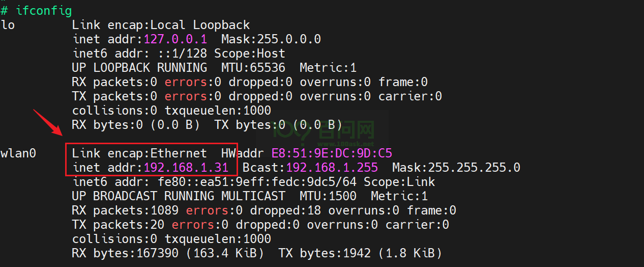
Task: Click the RX bytes:167390 value
Action: (114, 253)
